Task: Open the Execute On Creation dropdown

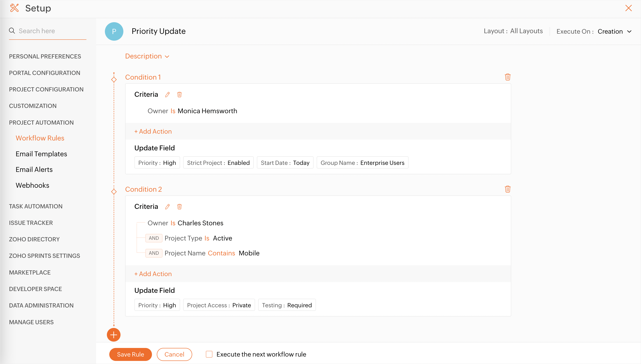Action: 614,31
